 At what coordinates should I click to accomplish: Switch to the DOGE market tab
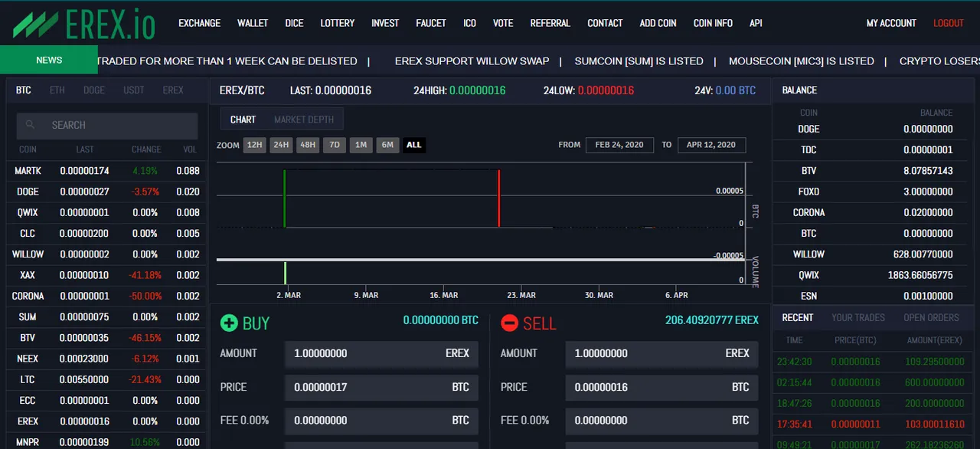tap(94, 90)
